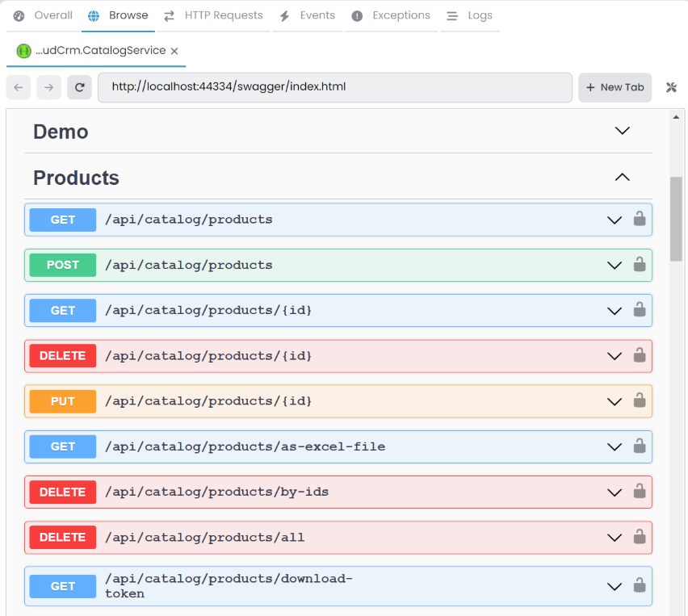Click the globe icon on the Browse tab
Viewport: 688px width, 616px height.
click(x=93, y=15)
